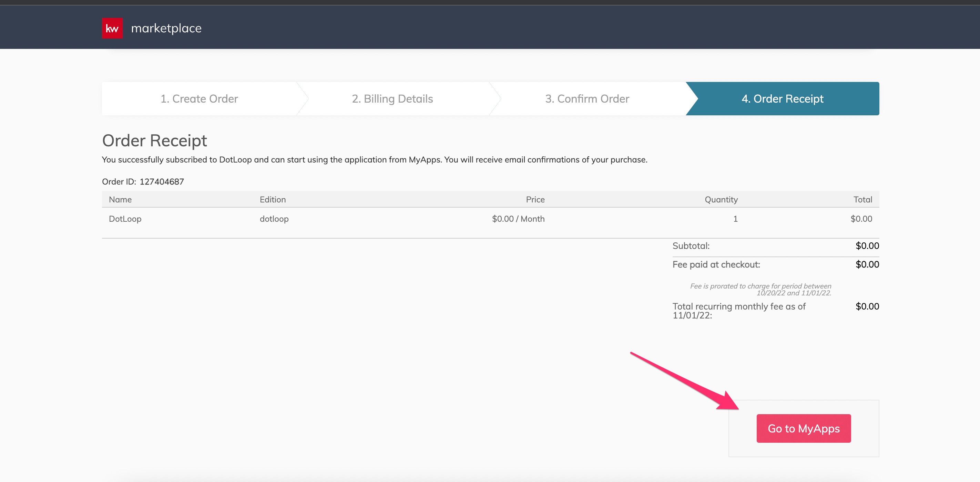980x482 pixels.
Task: Click the Quantity column header
Action: pos(721,199)
